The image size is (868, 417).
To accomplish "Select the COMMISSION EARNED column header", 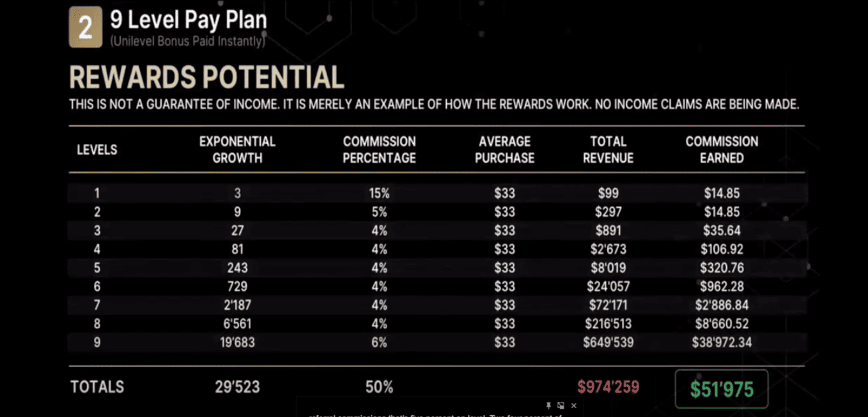I will 722,150.
